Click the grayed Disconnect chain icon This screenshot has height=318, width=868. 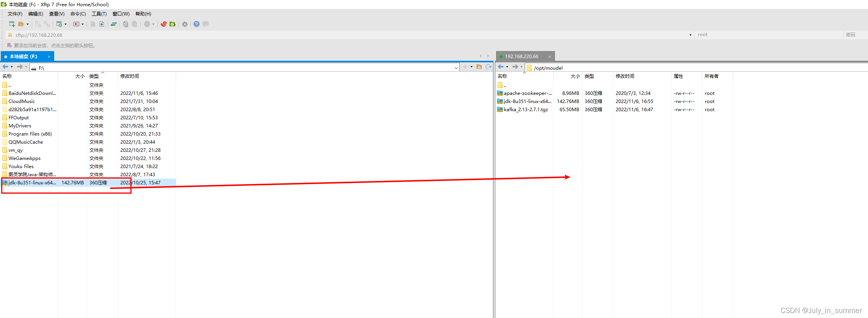[x=47, y=24]
